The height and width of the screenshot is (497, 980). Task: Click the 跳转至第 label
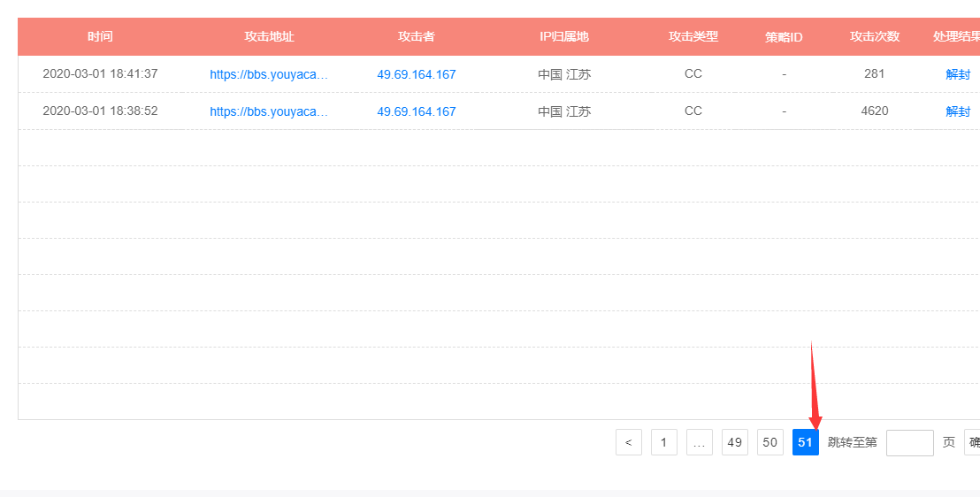pos(853,442)
